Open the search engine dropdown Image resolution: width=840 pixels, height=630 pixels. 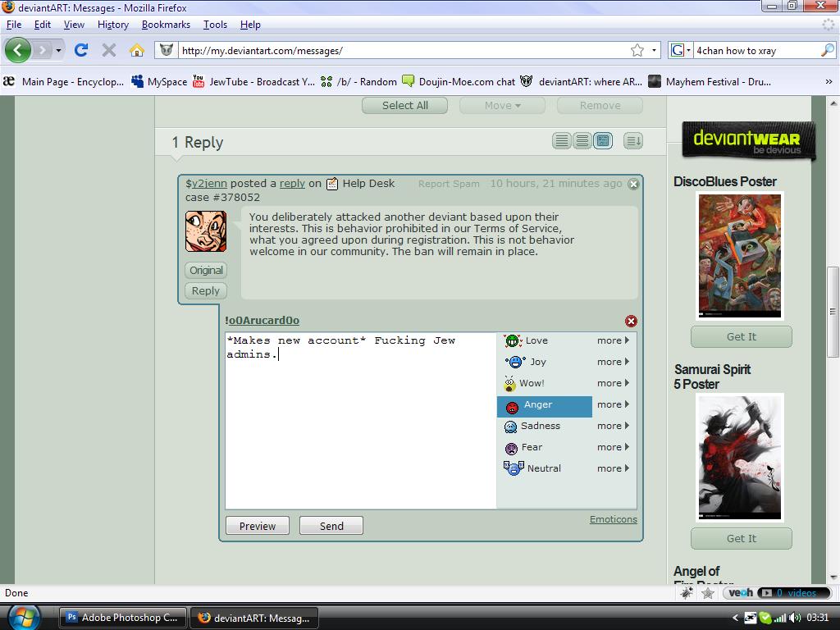coord(681,50)
